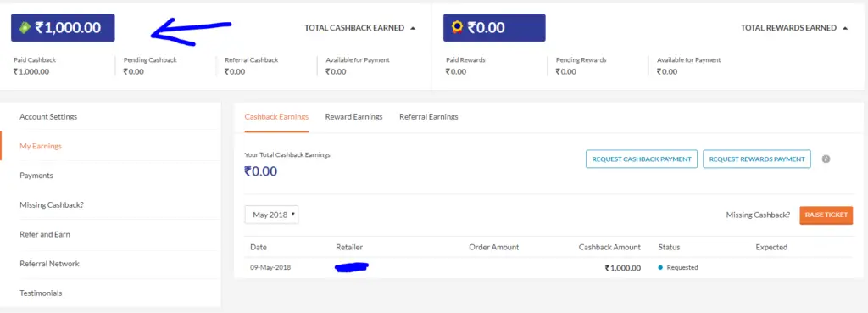Open the Payments sidebar item
868x313 pixels.
pyautogui.click(x=36, y=176)
